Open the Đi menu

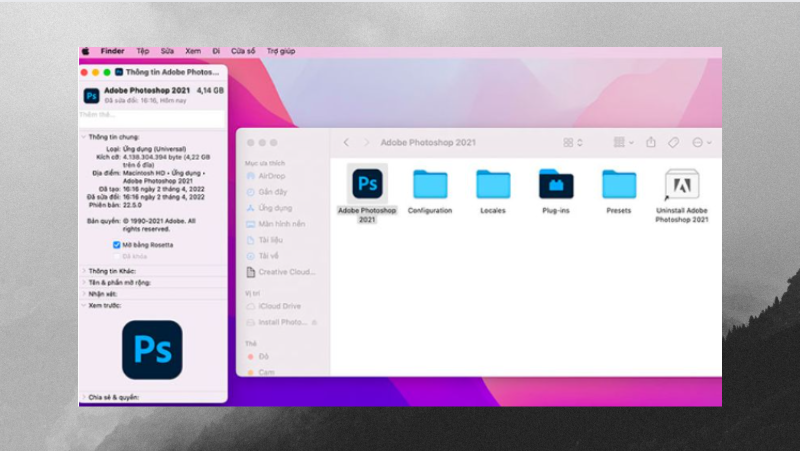[x=216, y=51]
